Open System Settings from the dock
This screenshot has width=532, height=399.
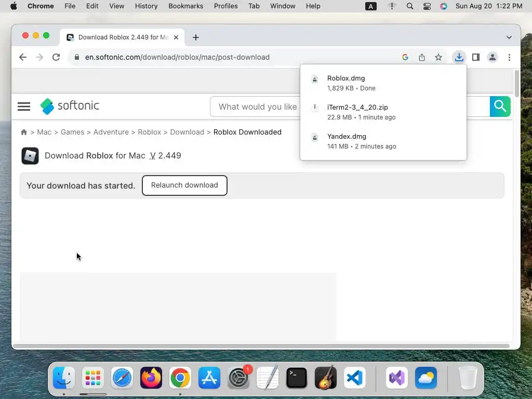[238, 378]
